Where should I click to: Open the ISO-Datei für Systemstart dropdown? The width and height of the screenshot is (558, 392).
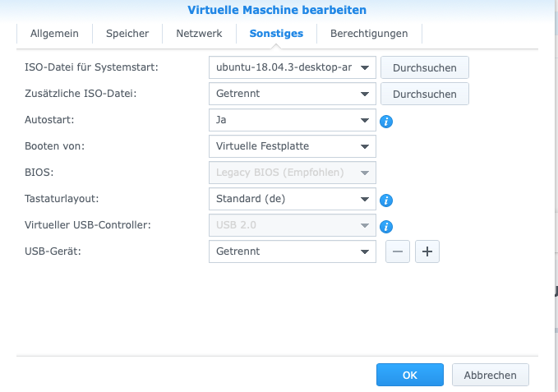point(293,67)
